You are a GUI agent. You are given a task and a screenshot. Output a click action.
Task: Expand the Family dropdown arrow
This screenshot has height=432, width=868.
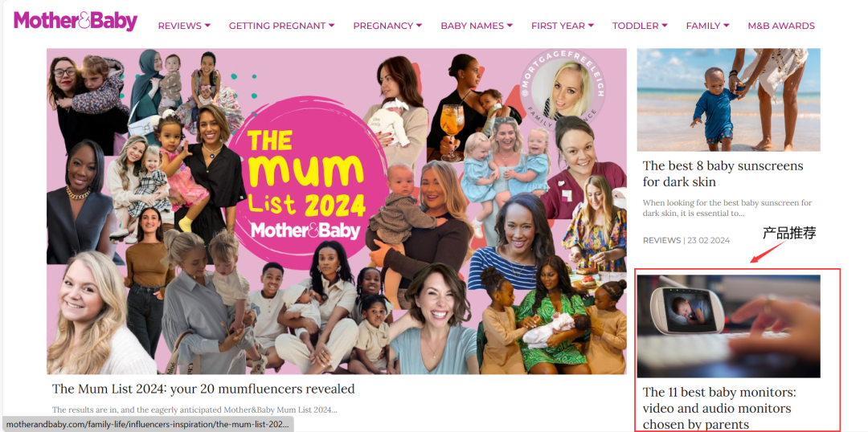(x=727, y=26)
